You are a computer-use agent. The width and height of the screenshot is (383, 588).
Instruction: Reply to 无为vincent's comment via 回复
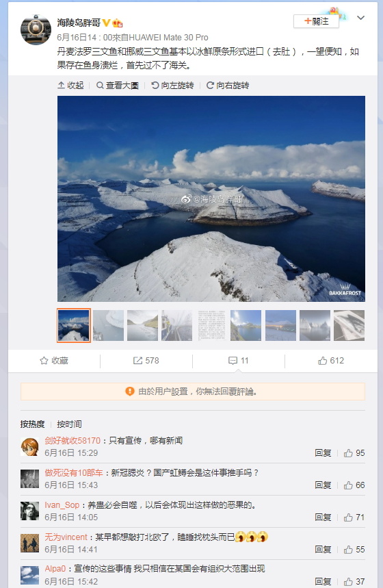tap(323, 550)
